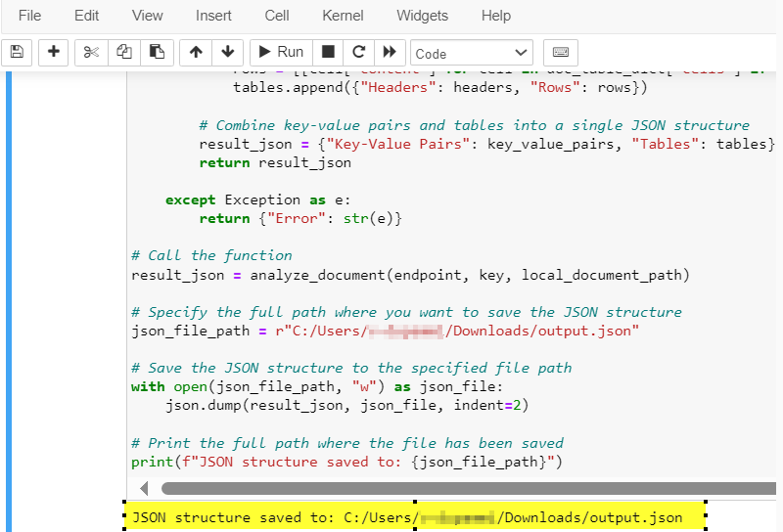
Task: Open the File menu
Action: coord(29,16)
